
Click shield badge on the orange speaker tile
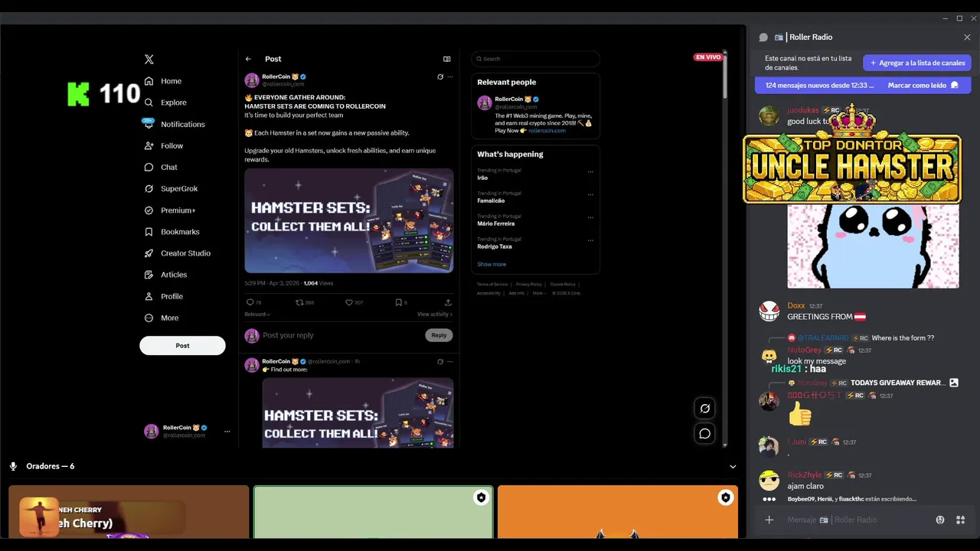[x=725, y=497]
